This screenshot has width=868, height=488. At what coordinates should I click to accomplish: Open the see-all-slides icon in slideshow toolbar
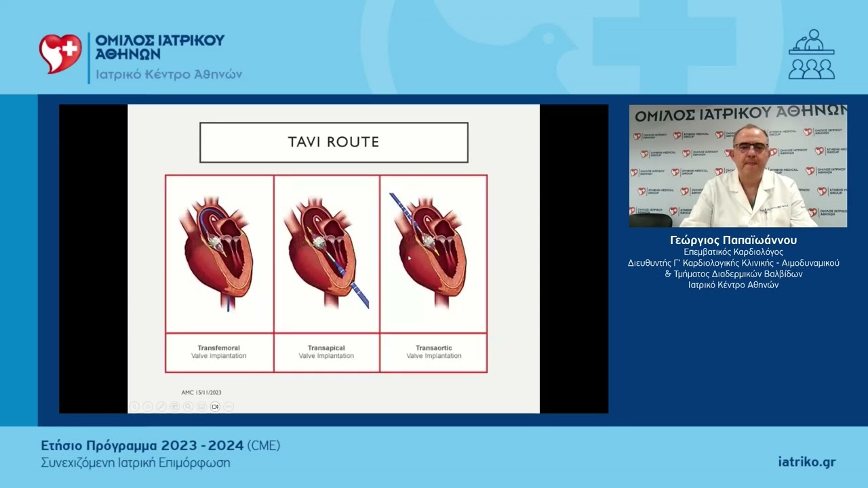[x=175, y=407]
